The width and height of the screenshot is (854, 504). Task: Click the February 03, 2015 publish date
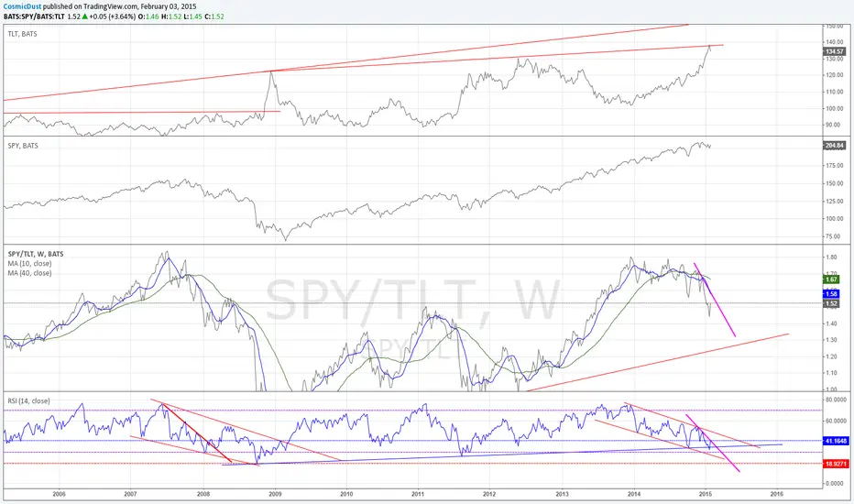169,6
